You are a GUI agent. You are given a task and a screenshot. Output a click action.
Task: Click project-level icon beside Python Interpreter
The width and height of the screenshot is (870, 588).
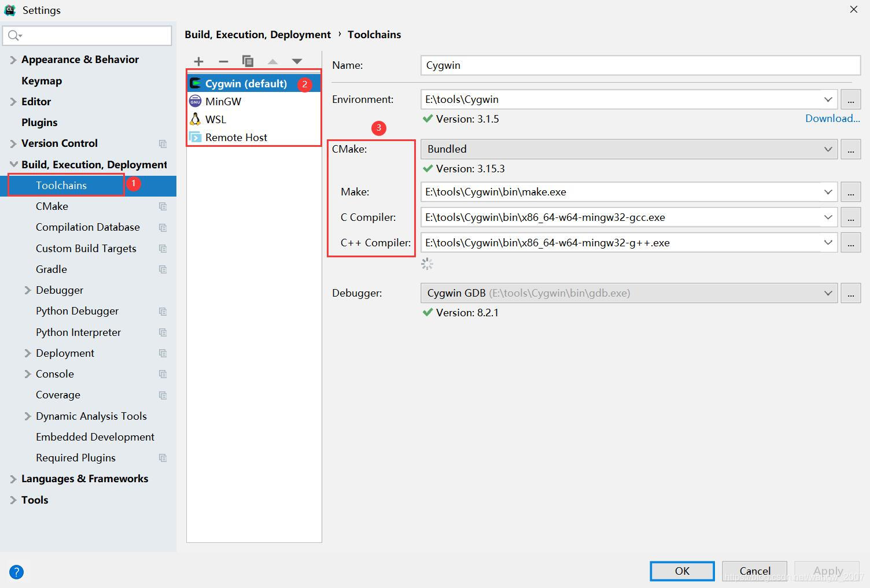click(x=163, y=332)
